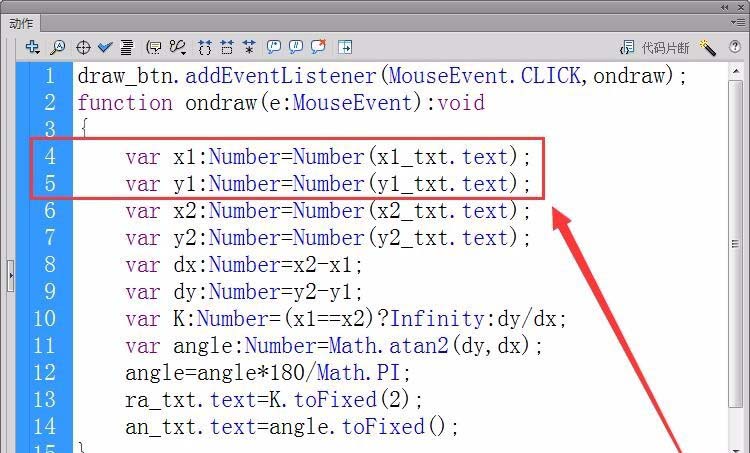Click 'var y1:Number' code on line 5
This screenshot has height=453, width=750.
(x=328, y=184)
